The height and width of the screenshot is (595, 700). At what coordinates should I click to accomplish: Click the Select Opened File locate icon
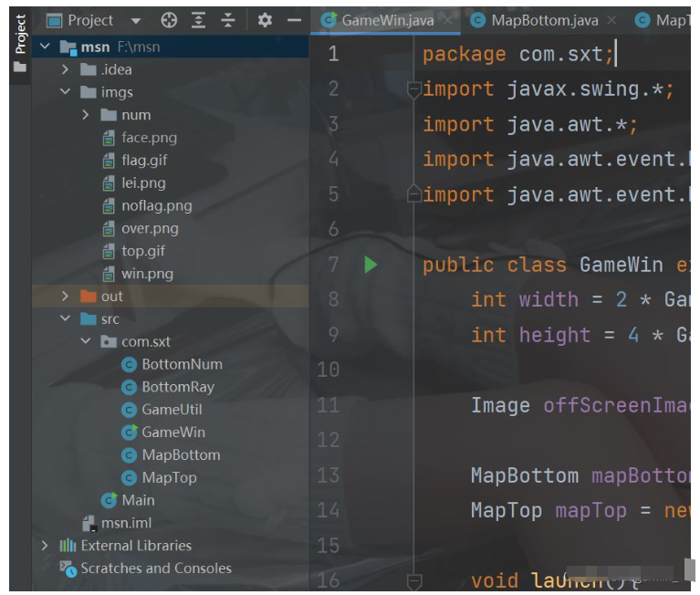pyautogui.click(x=169, y=20)
